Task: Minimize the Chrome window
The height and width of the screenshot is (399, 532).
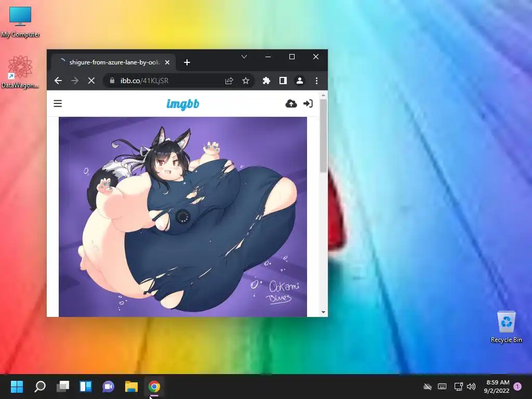Action: pyautogui.click(x=268, y=57)
